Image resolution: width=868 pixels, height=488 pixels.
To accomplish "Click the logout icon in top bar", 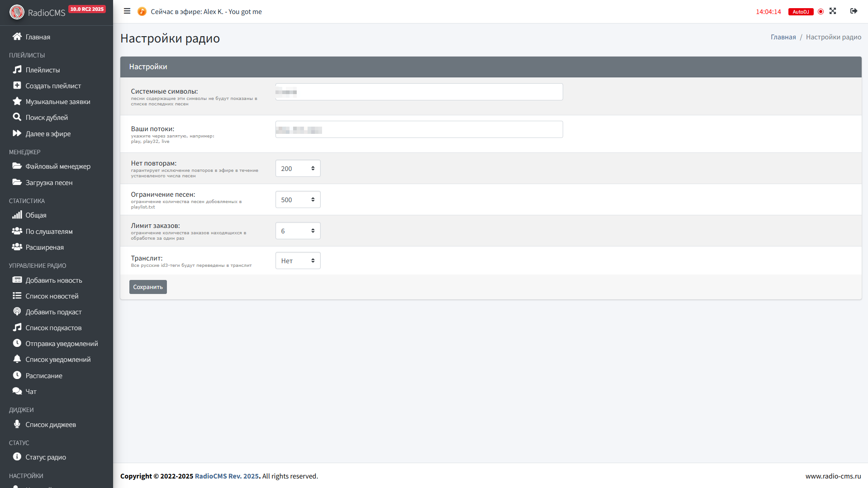I will tap(854, 11).
